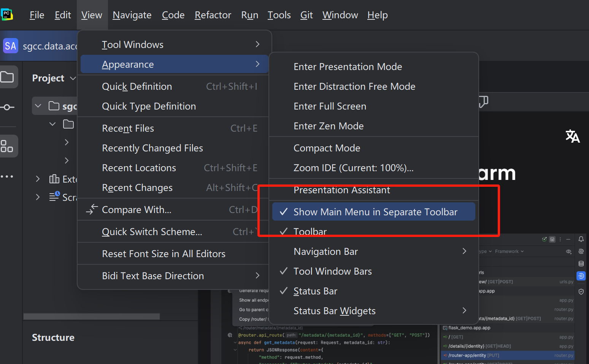The width and height of the screenshot is (589, 364).
Task: Expand the External Libraries tree node
Action: pos(38,179)
